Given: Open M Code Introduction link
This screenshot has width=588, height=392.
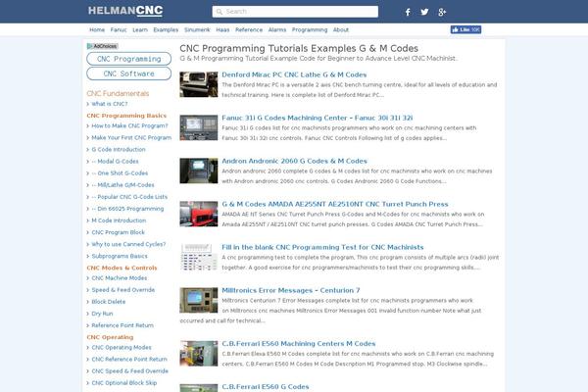Looking at the screenshot, I should (119, 220).
